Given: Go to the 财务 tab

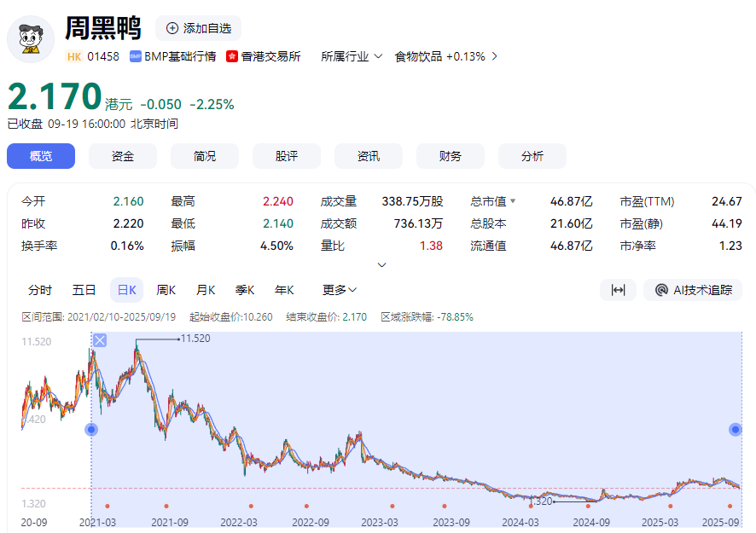Looking at the screenshot, I should [x=451, y=156].
